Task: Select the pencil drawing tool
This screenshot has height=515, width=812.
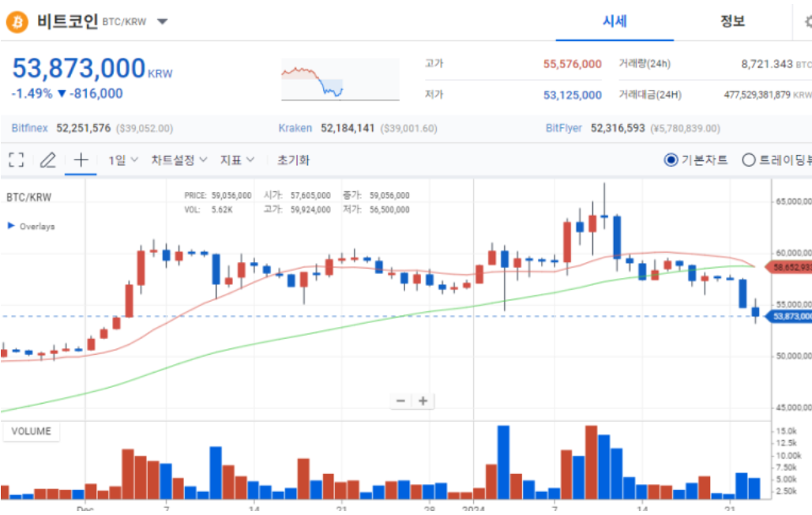Action: (x=47, y=160)
